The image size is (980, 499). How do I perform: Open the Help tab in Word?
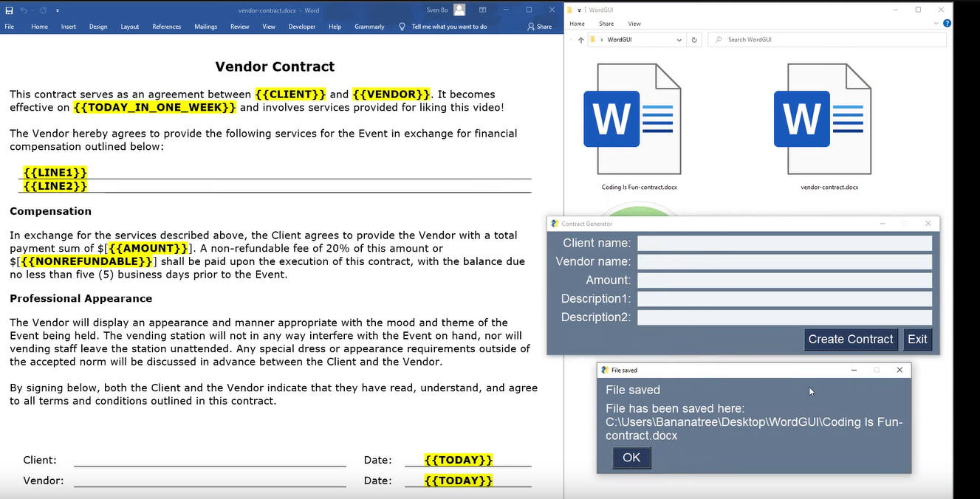click(x=335, y=27)
